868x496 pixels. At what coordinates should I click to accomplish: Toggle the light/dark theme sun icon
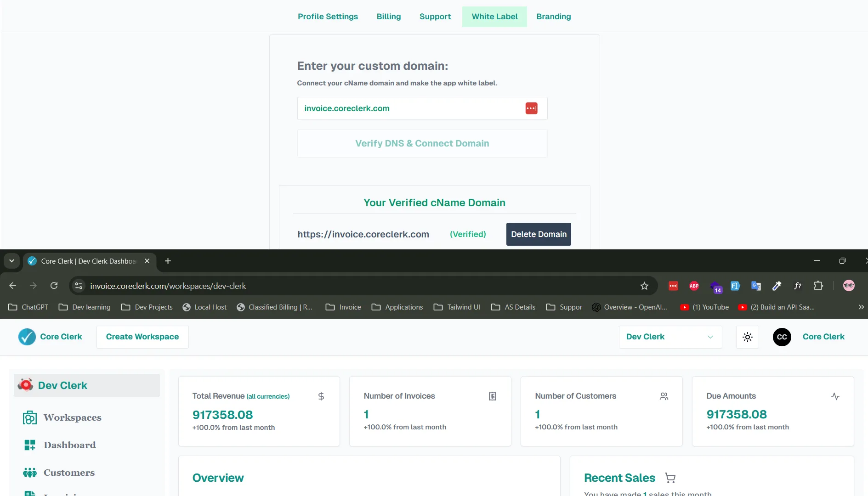click(x=747, y=337)
